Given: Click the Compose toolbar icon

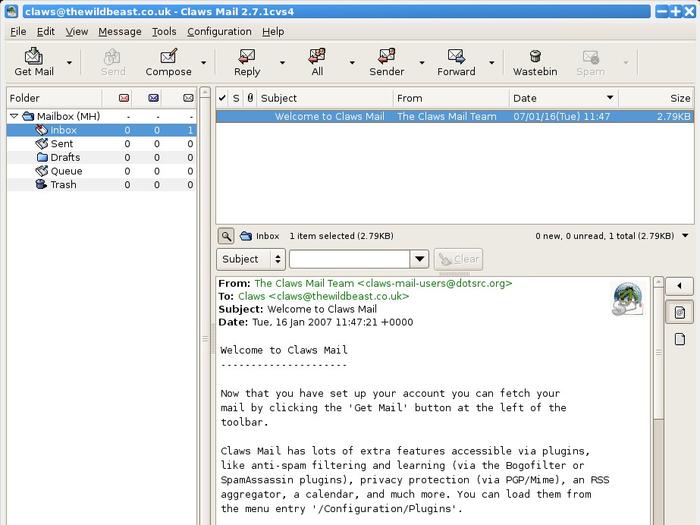Looking at the screenshot, I should [x=168, y=56].
